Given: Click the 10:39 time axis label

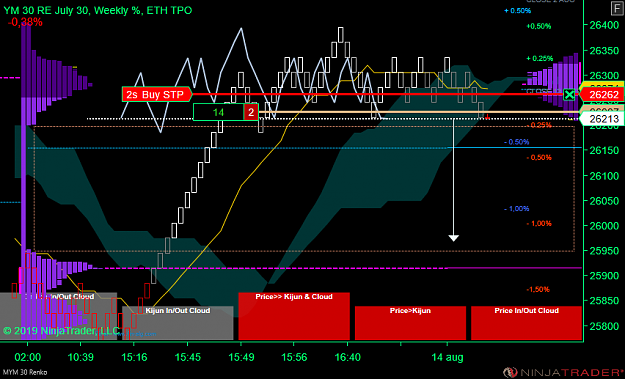Looking at the screenshot, I should (x=81, y=357).
